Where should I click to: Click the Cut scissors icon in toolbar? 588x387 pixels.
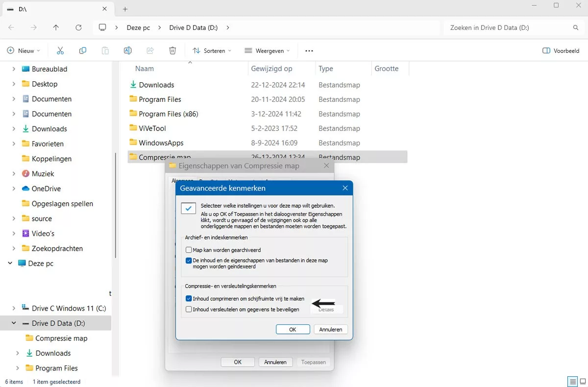click(x=60, y=50)
